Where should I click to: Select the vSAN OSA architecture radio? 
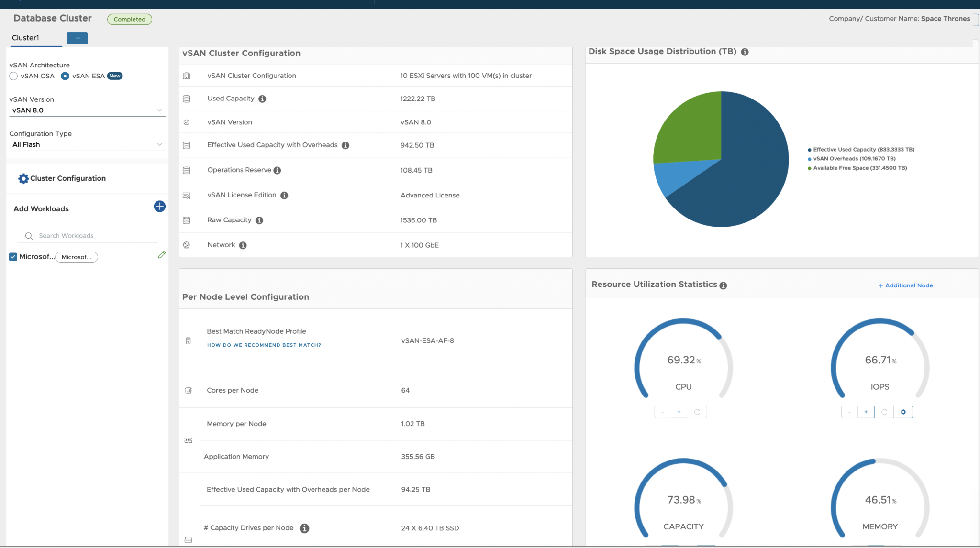pos(13,76)
